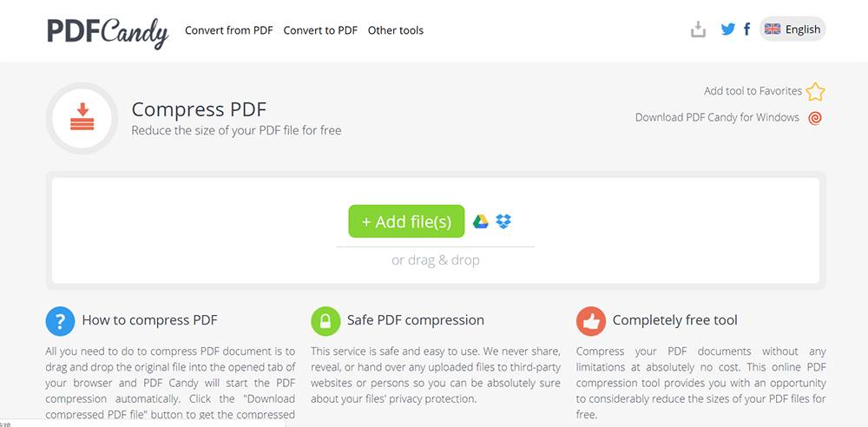Click the green Add file(s) button
Image resolution: width=868 pixels, height=427 pixels.
pyautogui.click(x=406, y=221)
